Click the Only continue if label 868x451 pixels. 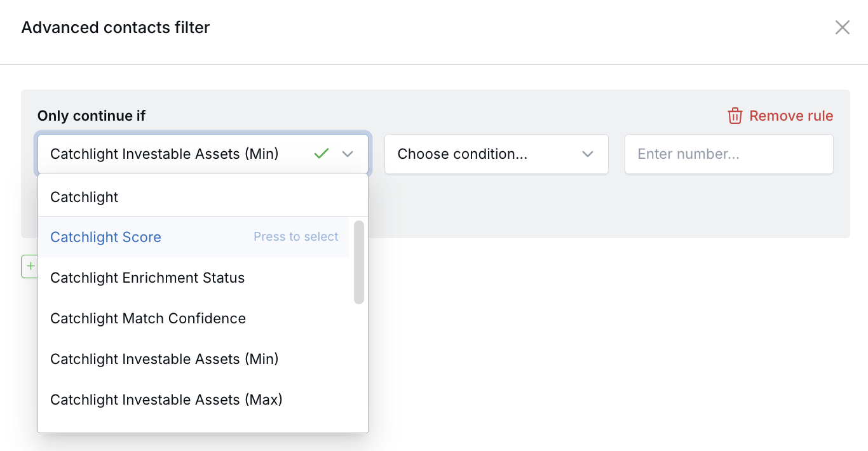91,116
